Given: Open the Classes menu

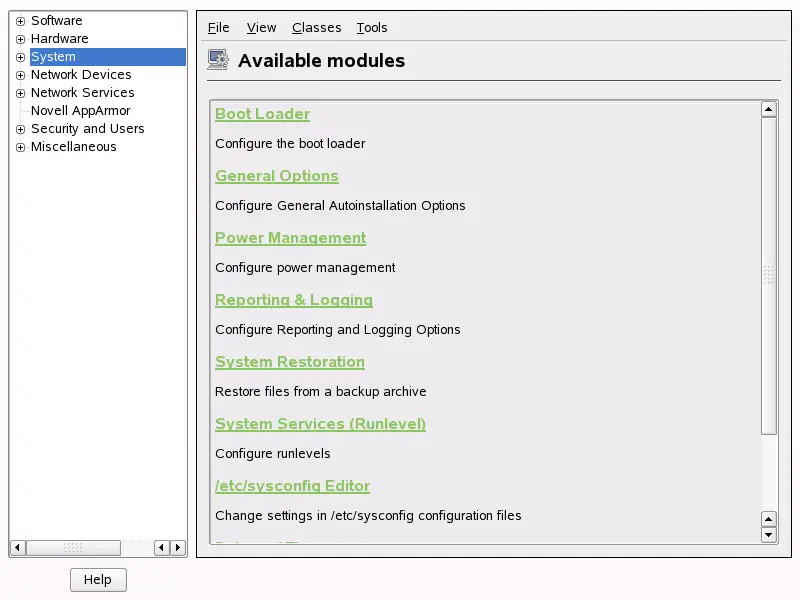Looking at the screenshot, I should tap(316, 27).
